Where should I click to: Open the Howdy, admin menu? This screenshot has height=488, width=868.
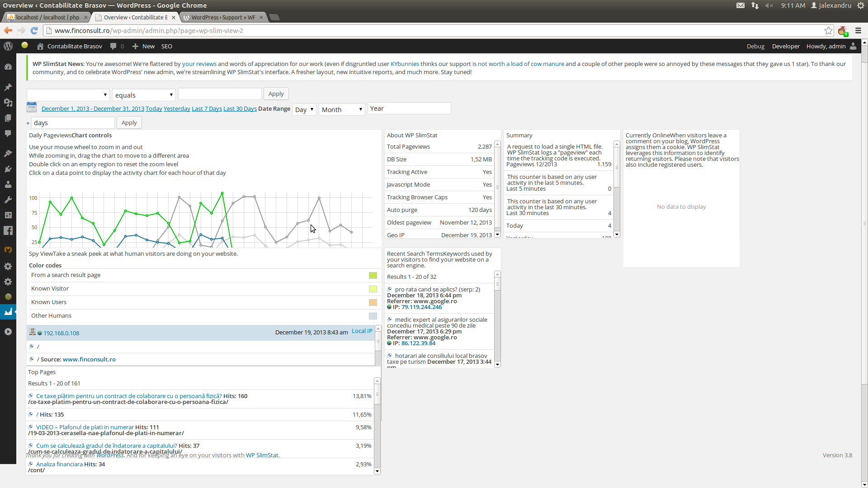826,46
